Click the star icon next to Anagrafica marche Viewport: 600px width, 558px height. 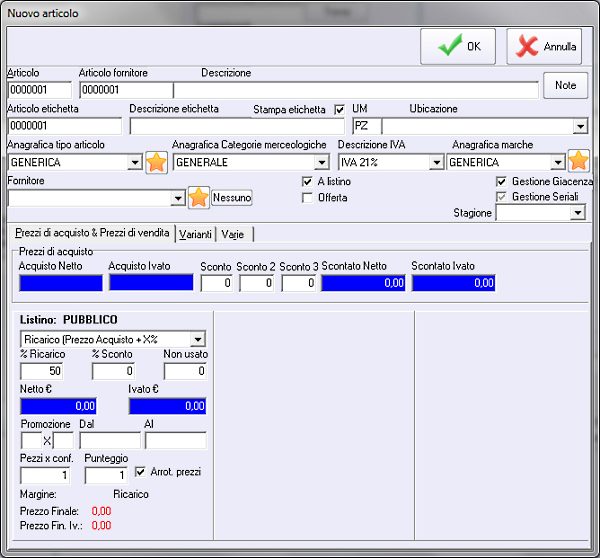coord(578,161)
